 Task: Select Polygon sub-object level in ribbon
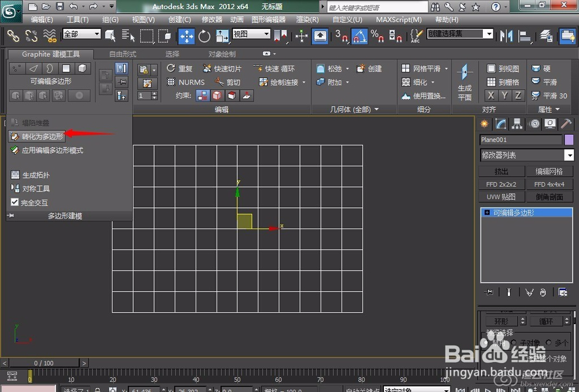[x=66, y=68]
